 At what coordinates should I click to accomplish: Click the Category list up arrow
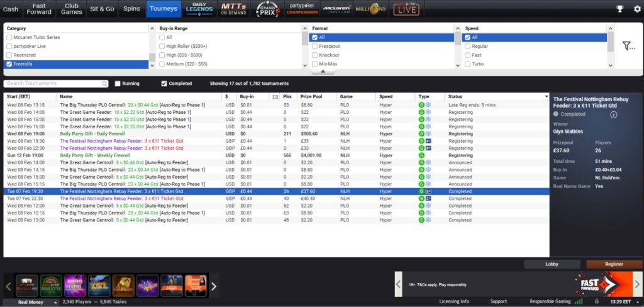pos(152,28)
